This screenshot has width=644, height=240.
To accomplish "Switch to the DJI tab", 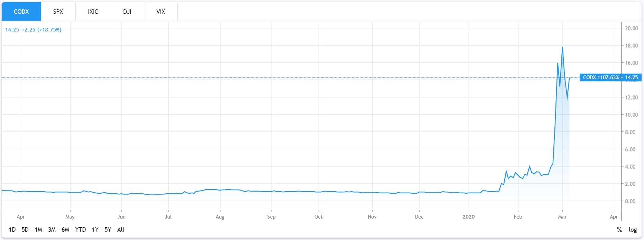I will pyautogui.click(x=127, y=12).
